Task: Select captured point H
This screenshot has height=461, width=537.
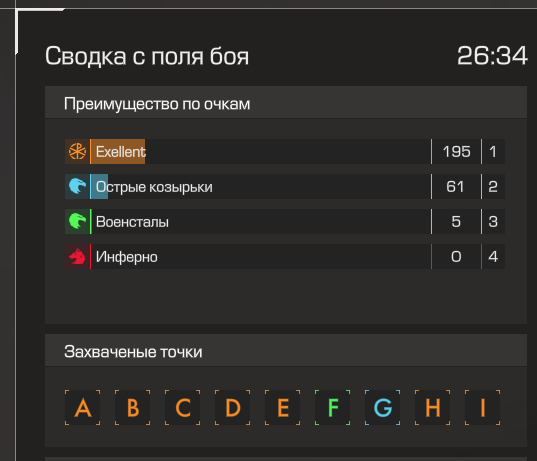Action: [x=433, y=408]
